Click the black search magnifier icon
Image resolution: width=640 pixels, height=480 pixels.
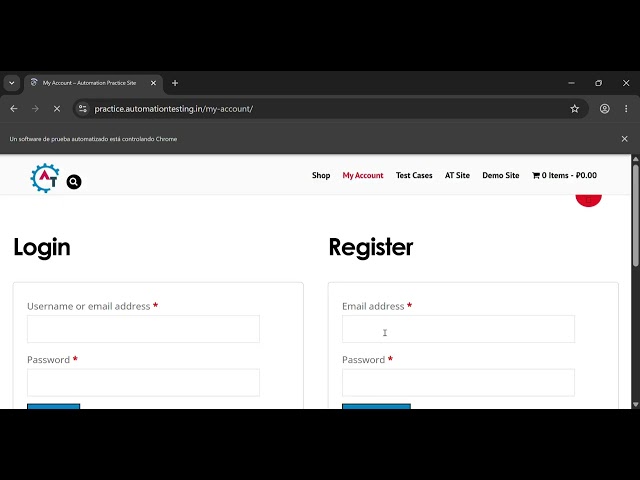tap(74, 182)
